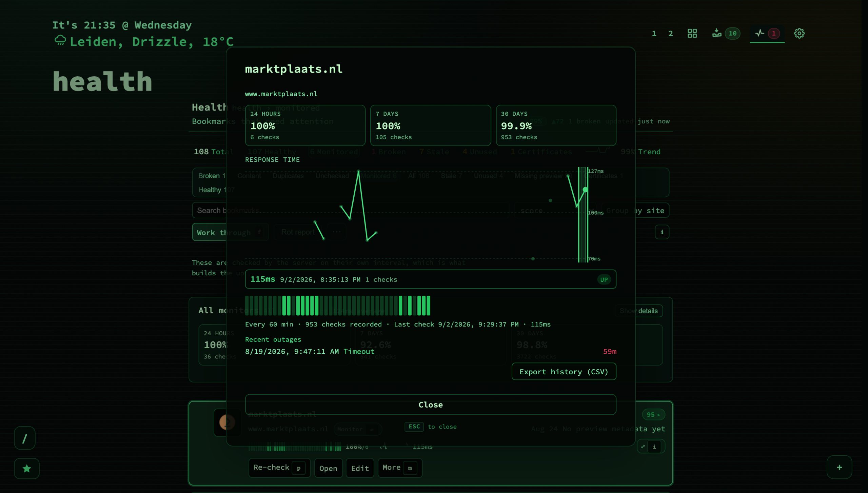This screenshot has height=493, width=868.
Task: Expand the 95 score badge
Action: [653, 414]
